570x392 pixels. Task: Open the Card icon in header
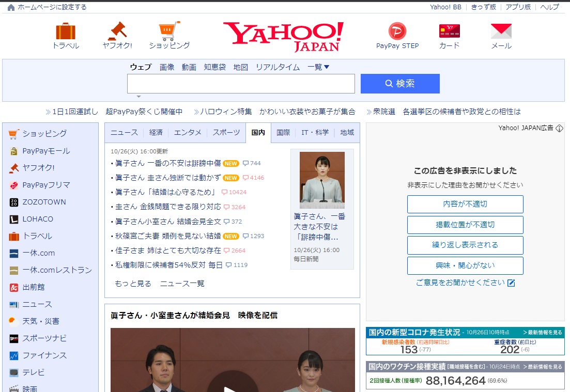(450, 31)
